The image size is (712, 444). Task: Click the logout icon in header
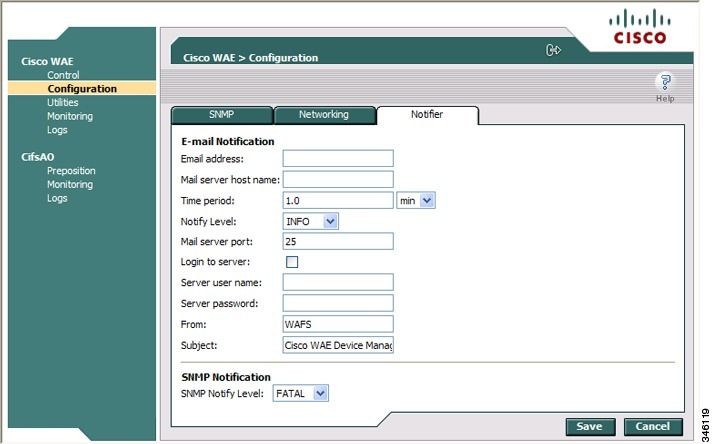pos(553,50)
